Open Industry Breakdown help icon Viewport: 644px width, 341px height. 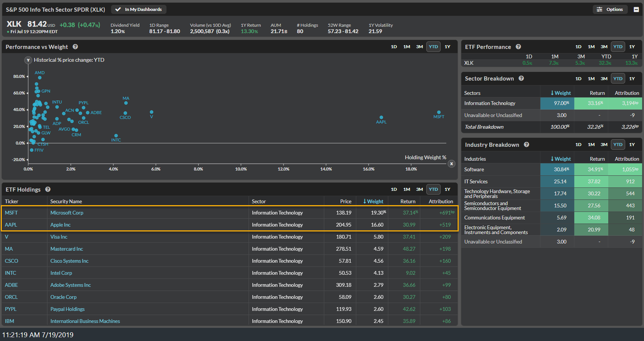click(526, 145)
